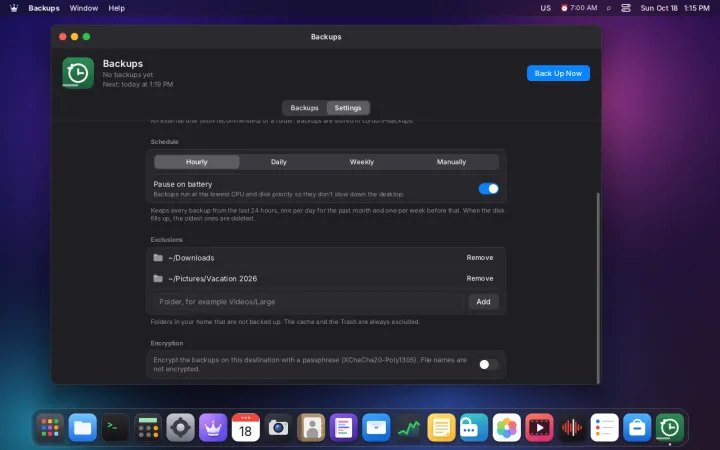
Task: Open the Files app in dock
Action: click(83, 428)
